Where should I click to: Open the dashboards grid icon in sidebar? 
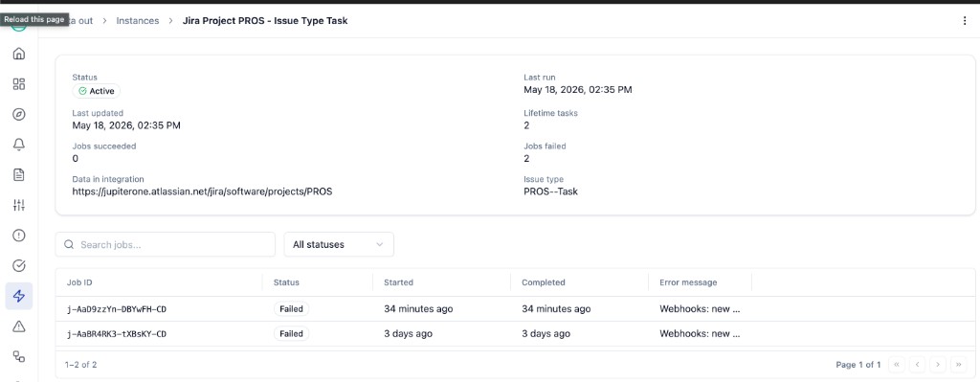pos(19,84)
